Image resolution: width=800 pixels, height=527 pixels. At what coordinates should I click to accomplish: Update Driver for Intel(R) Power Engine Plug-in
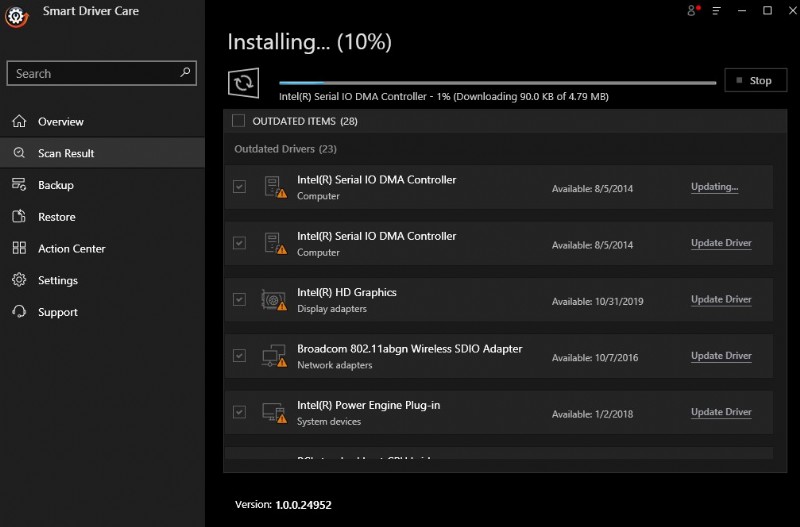[721, 412]
